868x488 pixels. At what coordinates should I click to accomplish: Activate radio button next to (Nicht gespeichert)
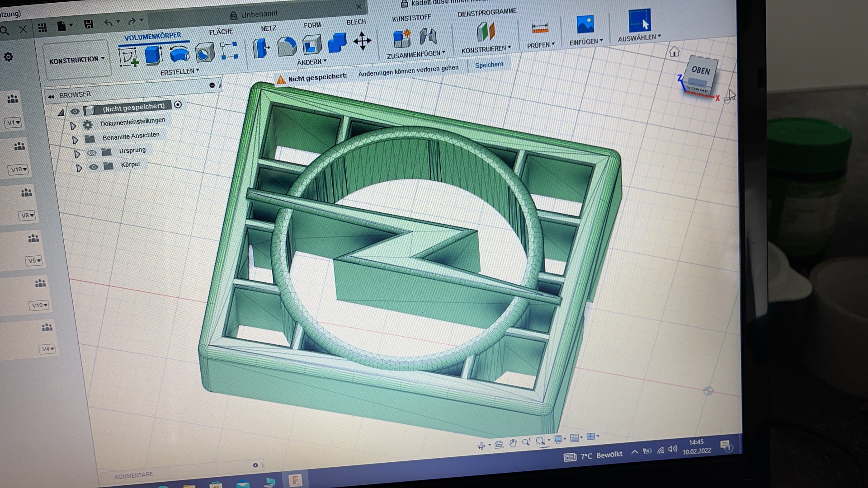point(178,104)
